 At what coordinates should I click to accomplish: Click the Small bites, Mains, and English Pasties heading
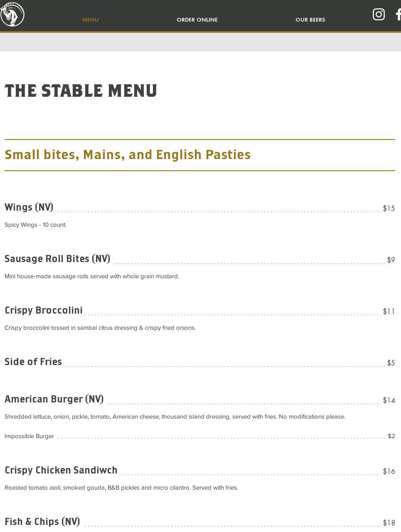[x=128, y=154]
